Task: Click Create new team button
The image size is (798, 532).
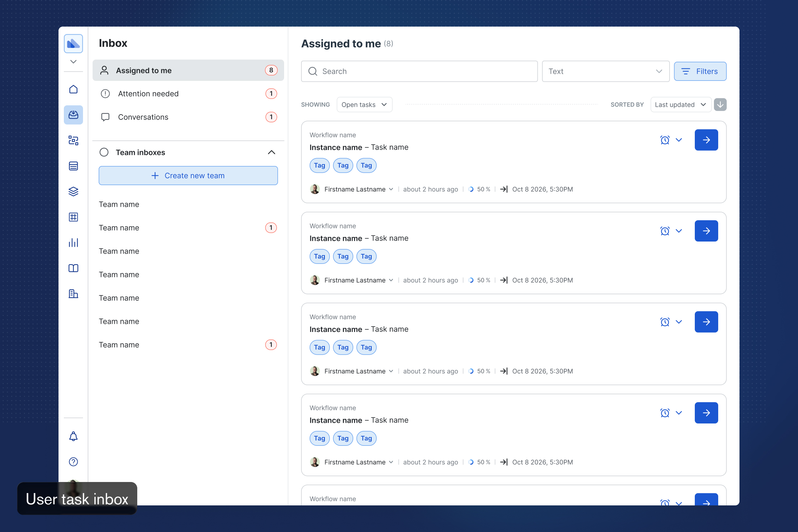Action: 188,176
